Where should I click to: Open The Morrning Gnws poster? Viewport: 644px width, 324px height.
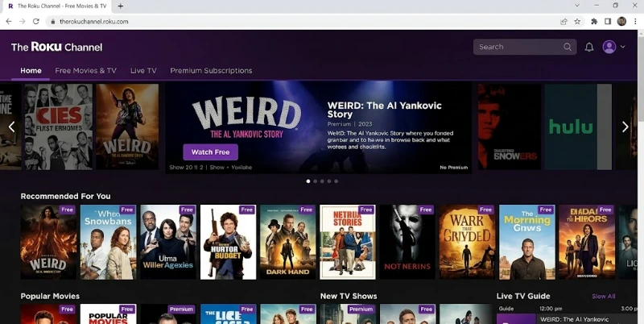pyautogui.click(x=527, y=242)
